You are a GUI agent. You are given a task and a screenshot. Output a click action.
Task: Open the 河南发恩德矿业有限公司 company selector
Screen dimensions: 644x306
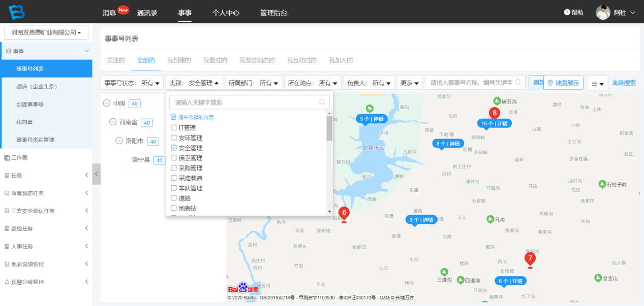click(x=46, y=32)
